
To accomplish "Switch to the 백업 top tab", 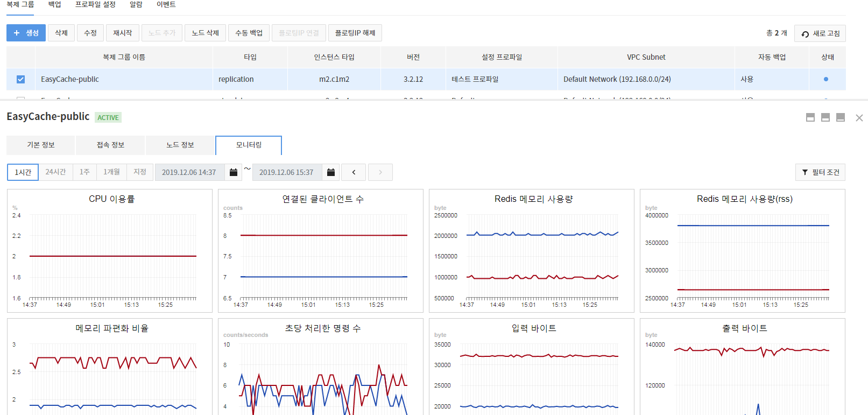I will click(x=55, y=4).
